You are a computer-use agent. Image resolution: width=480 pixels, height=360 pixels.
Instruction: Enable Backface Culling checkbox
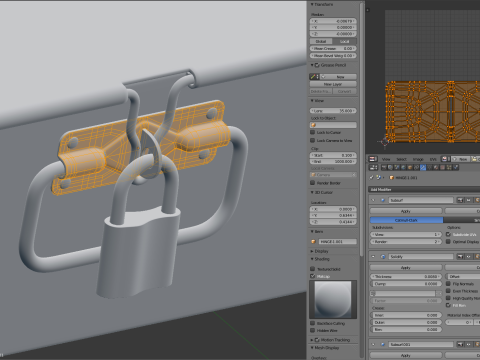pyautogui.click(x=313, y=323)
